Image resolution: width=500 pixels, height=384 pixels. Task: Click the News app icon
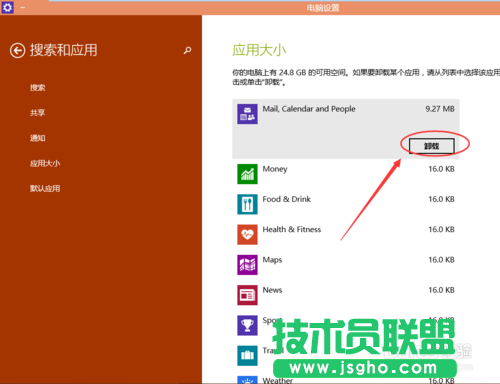[x=247, y=295]
